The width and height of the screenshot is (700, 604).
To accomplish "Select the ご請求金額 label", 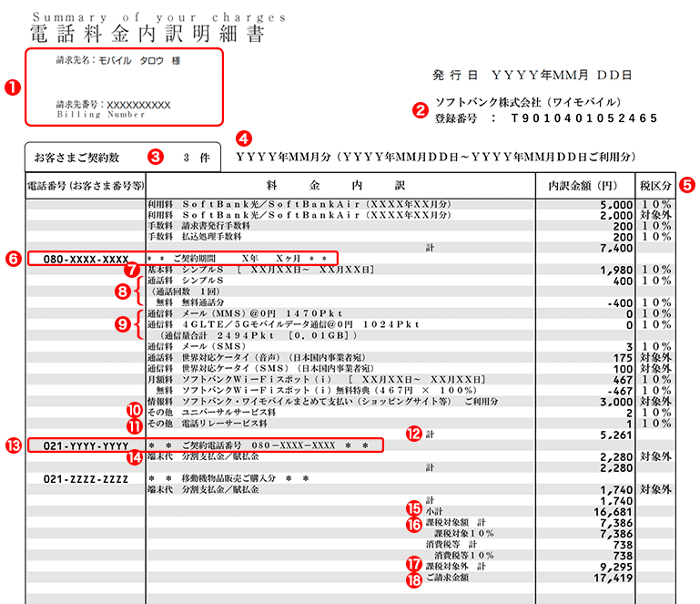I will pos(447,578).
